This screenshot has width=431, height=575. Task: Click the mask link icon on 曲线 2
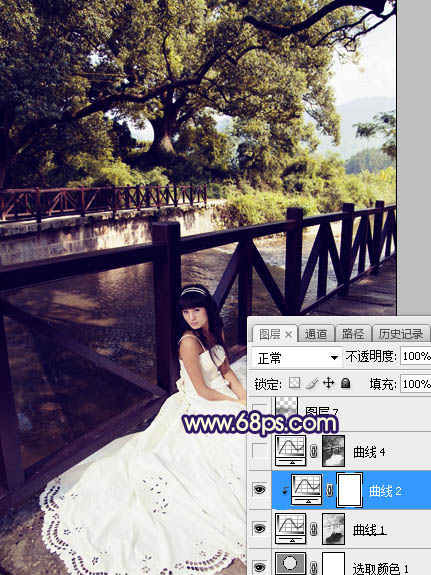(x=330, y=490)
